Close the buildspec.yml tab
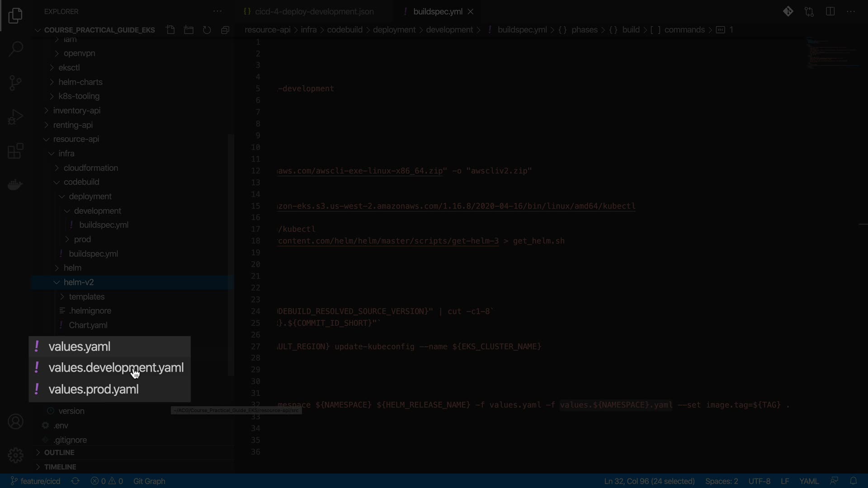The width and height of the screenshot is (868, 488). [471, 12]
